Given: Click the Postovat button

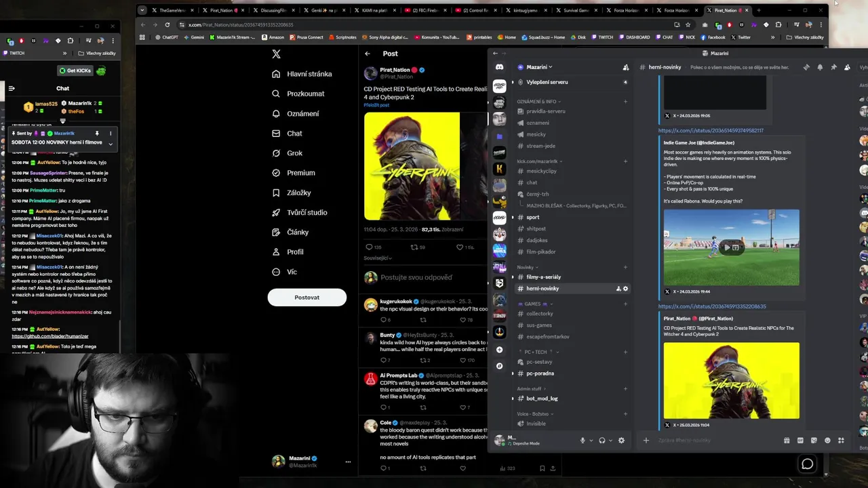Looking at the screenshot, I should click(307, 297).
